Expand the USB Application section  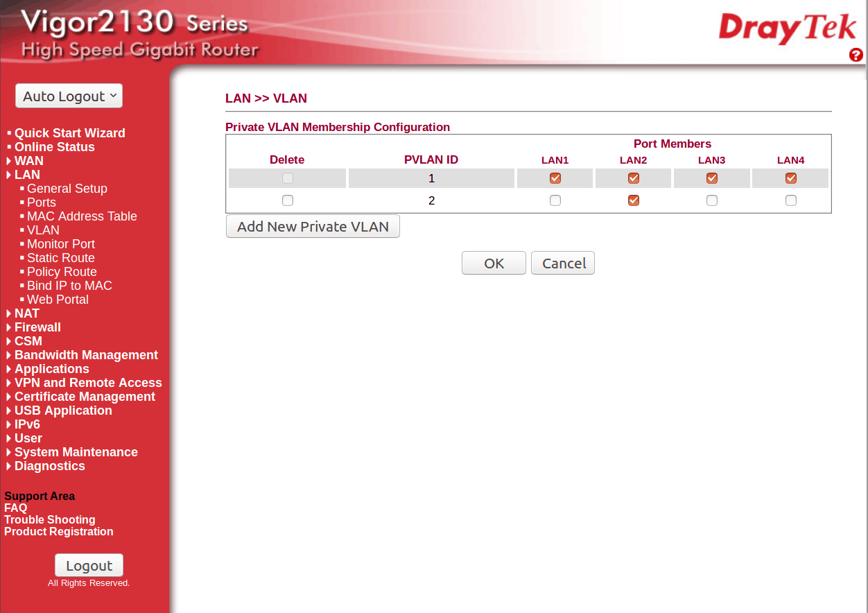coord(63,411)
